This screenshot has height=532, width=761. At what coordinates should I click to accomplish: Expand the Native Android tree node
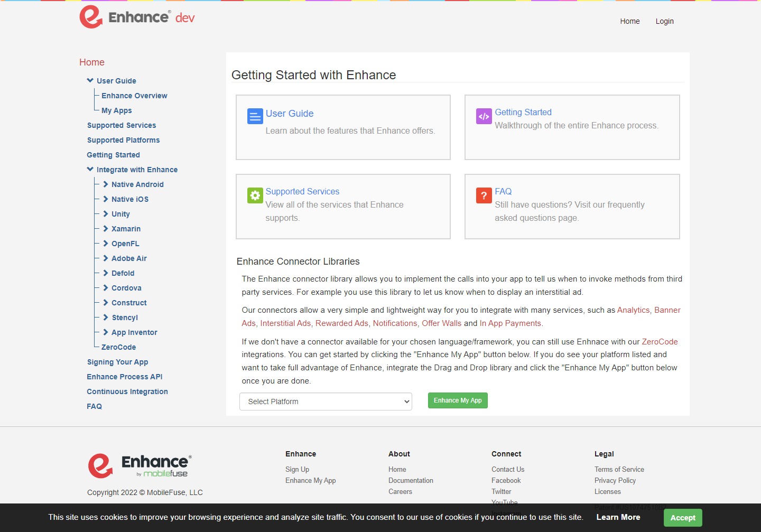pyautogui.click(x=106, y=184)
